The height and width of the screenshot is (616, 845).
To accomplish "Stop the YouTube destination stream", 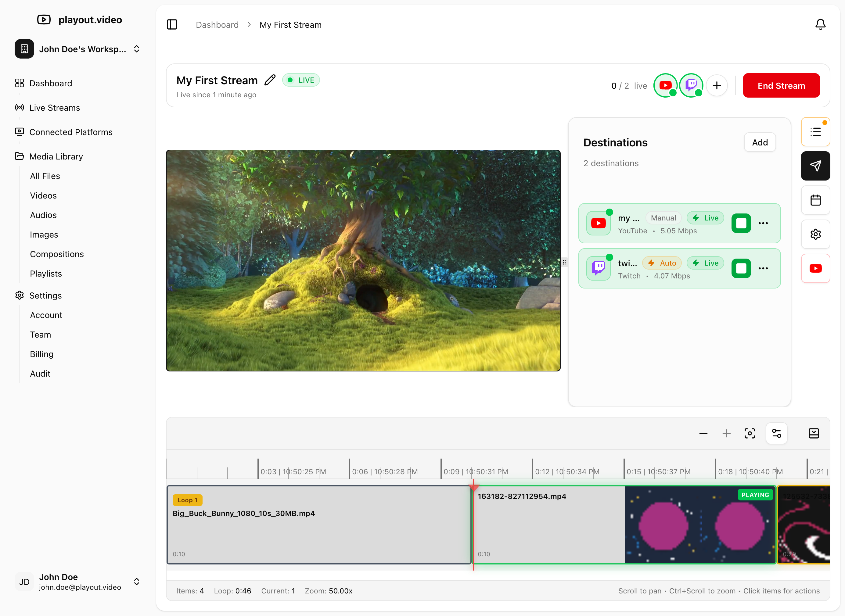I will pyautogui.click(x=741, y=223).
